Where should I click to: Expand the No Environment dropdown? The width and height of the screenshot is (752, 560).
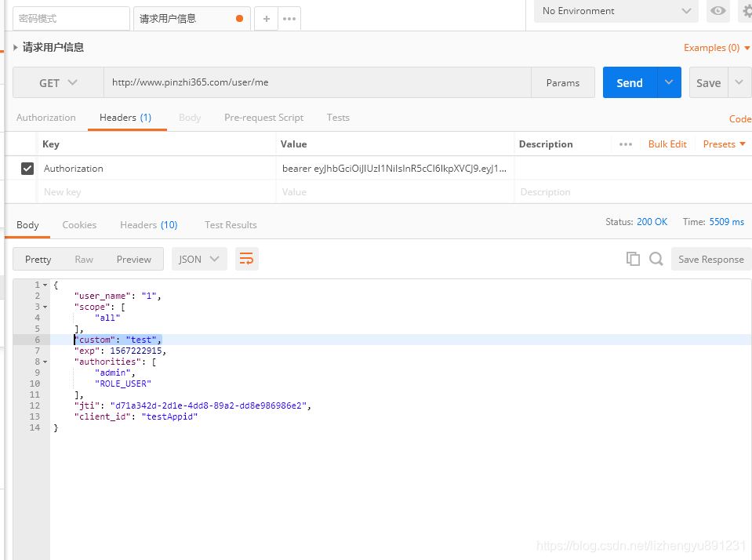(616, 11)
